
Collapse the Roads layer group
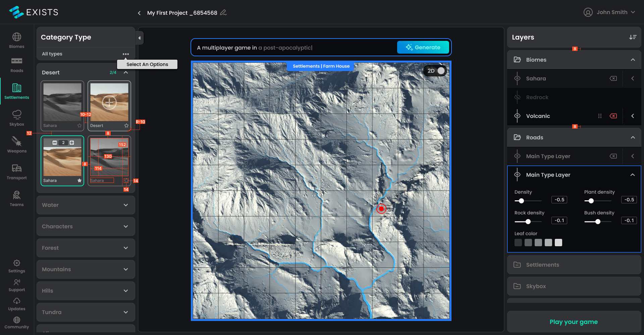click(633, 137)
